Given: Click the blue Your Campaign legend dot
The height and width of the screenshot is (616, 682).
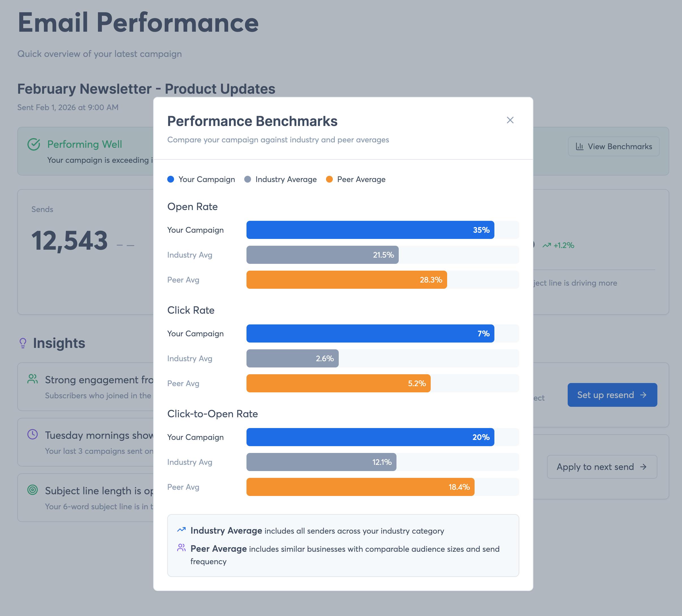Looking at the screenshot, I should (171, 179).
